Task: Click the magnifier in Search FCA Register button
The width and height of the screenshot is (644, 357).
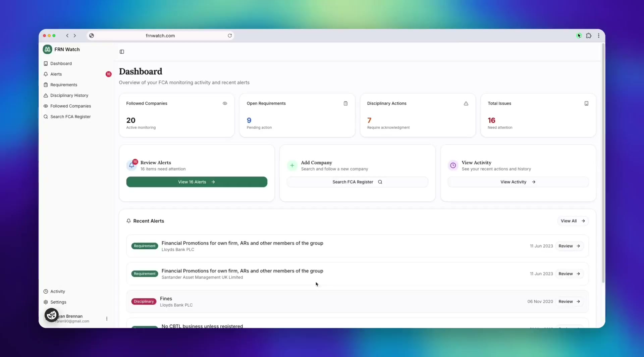Action: 381,182
